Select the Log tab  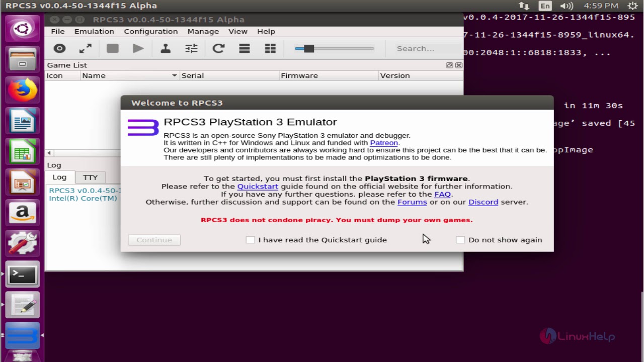[x=59, y=177]
